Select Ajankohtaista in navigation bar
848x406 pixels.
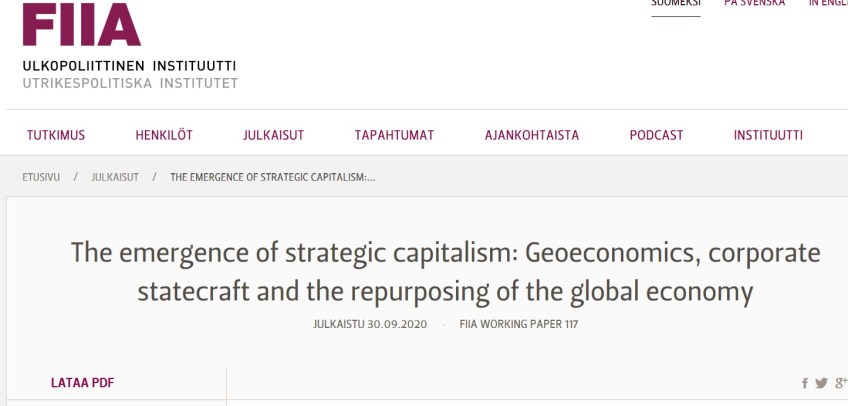tap(532, 136)
